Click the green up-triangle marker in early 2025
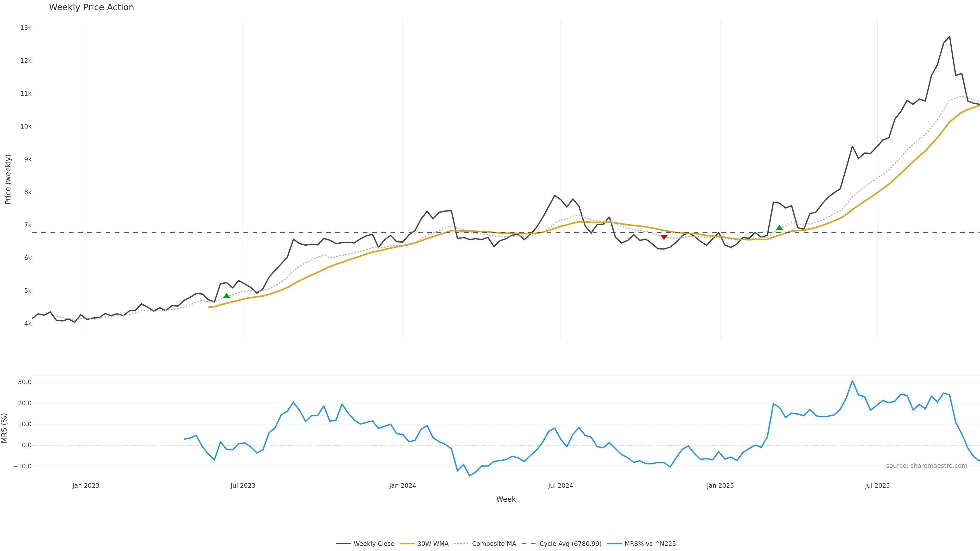The height and width of the screenshot is (551, 980). click(x=779, y=228)
